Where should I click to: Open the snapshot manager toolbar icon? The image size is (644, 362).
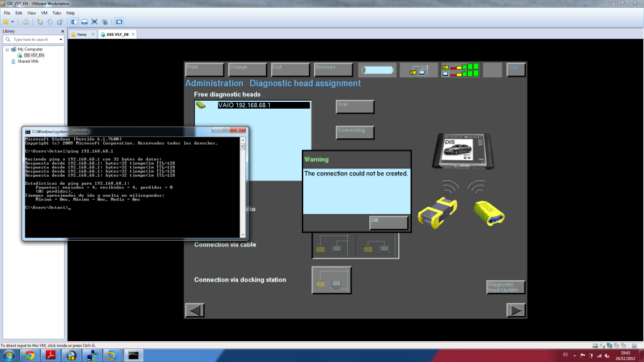point(60,22)
